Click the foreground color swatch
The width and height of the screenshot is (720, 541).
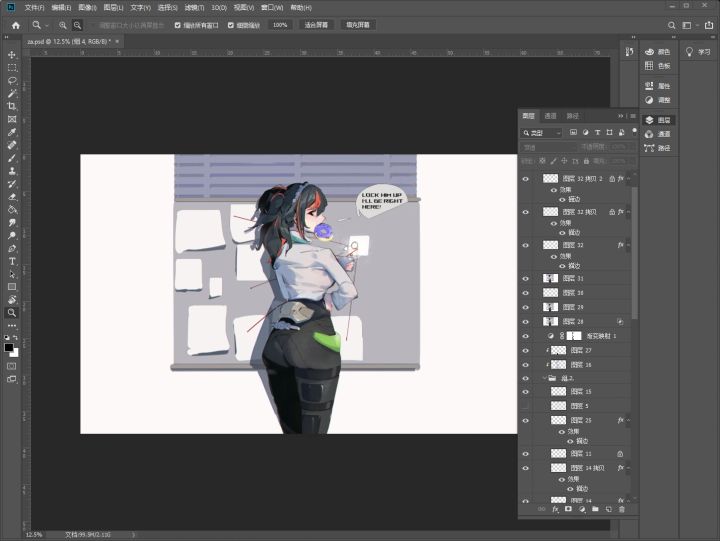pyautogui.click(x=9, y=347)
